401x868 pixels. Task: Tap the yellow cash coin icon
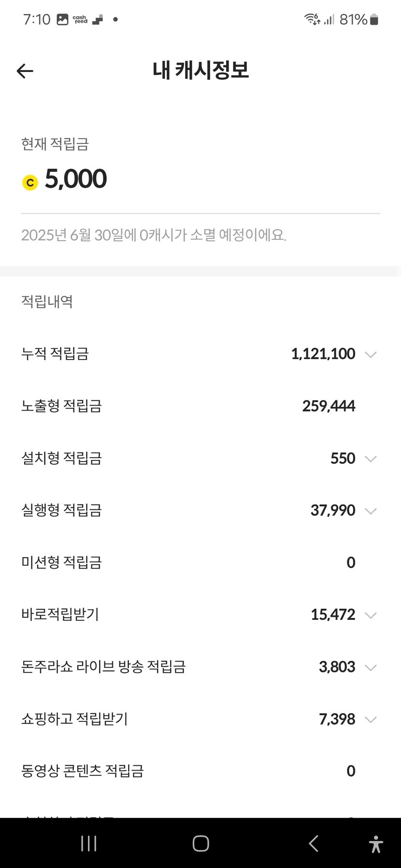pyautogui.click(x=30, y=182)
